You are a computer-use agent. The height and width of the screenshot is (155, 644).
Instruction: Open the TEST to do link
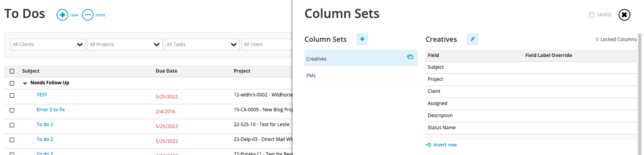42,95
